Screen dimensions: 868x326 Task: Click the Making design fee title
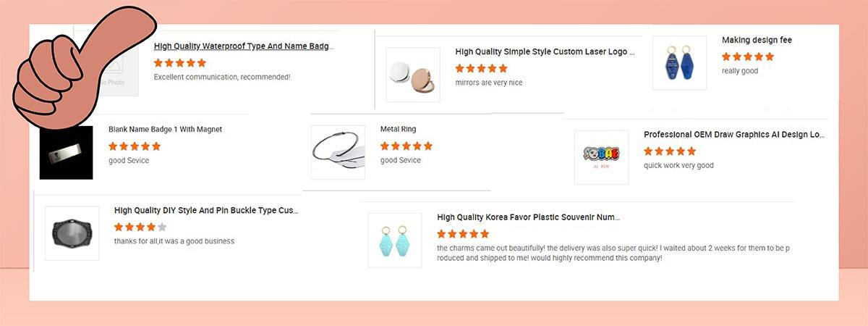757,41
